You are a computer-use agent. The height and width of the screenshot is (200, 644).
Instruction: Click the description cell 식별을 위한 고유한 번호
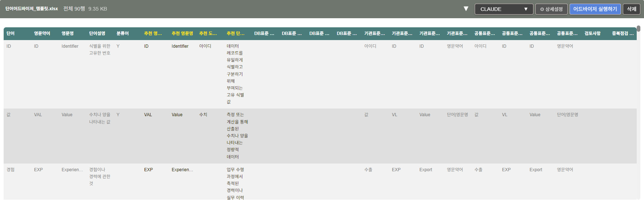[x=100, y=50]
